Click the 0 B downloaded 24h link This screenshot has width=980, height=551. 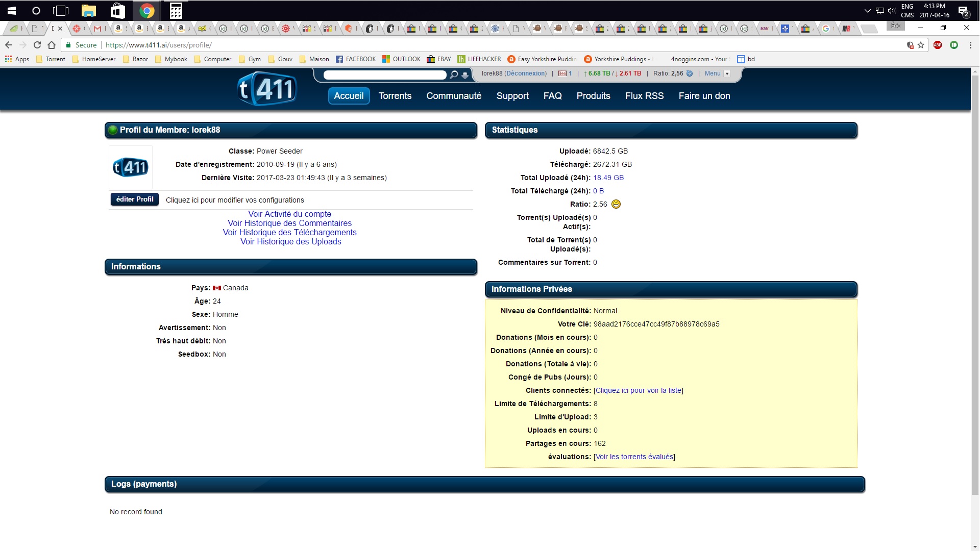(598, 191)
